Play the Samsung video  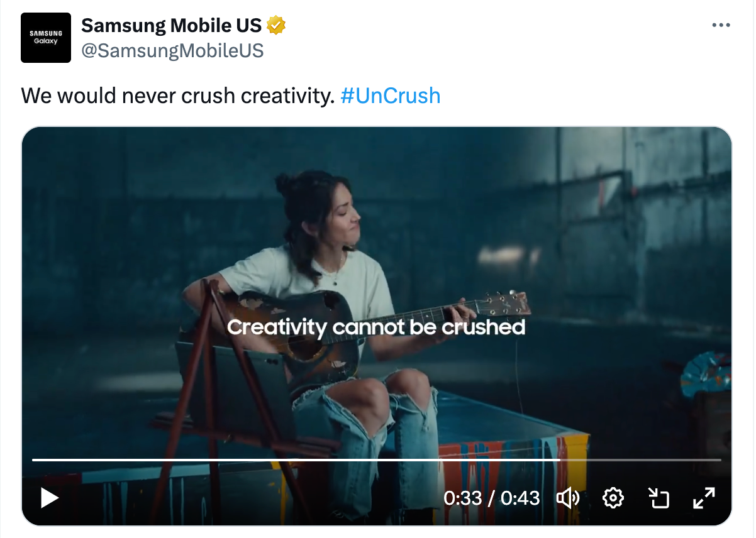(50, 498)
